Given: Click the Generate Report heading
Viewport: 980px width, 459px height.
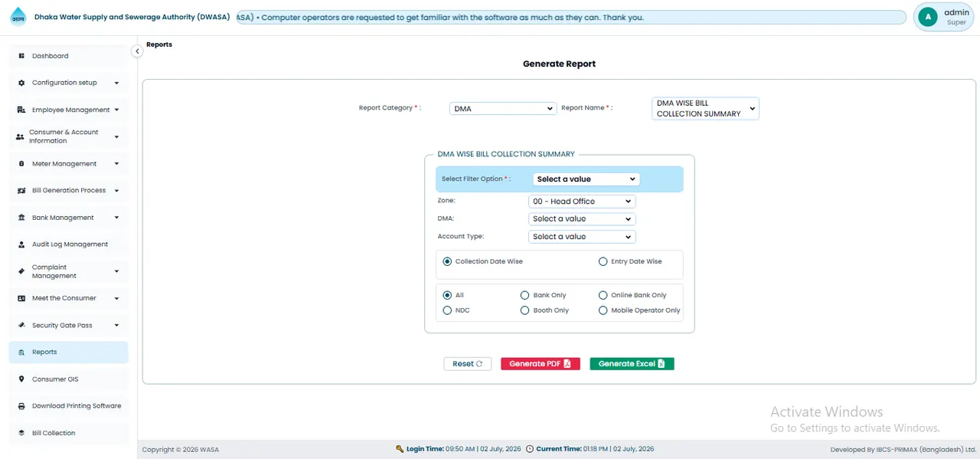Looking at the screenshot, I should pos(559,64).
